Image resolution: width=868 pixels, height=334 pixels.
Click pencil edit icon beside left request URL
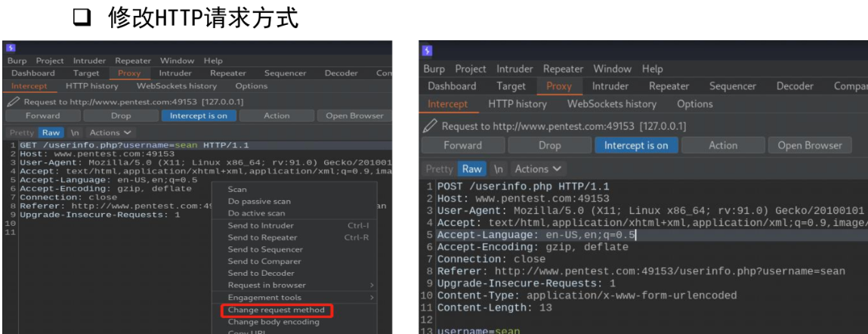point(13,101)
